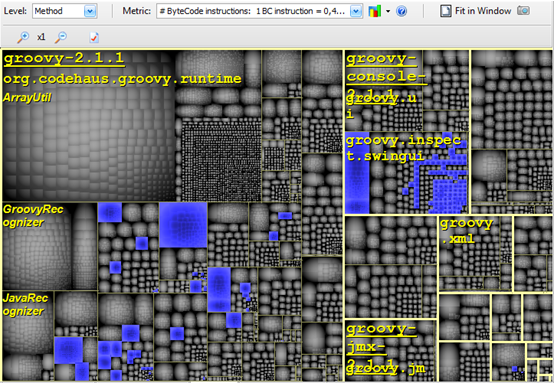Click the Fit in Window page icon

pyautogui.click(x=446, y=11)
